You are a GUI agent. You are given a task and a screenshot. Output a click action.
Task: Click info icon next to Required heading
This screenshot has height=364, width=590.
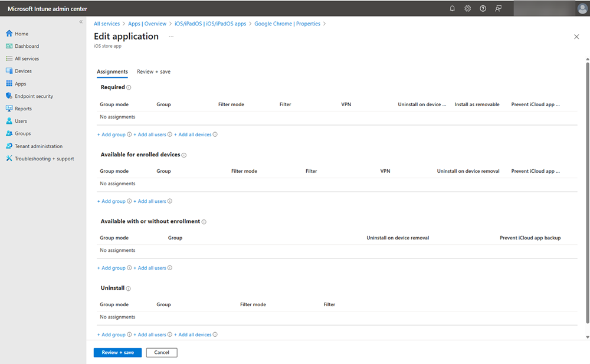click(129, 87)
